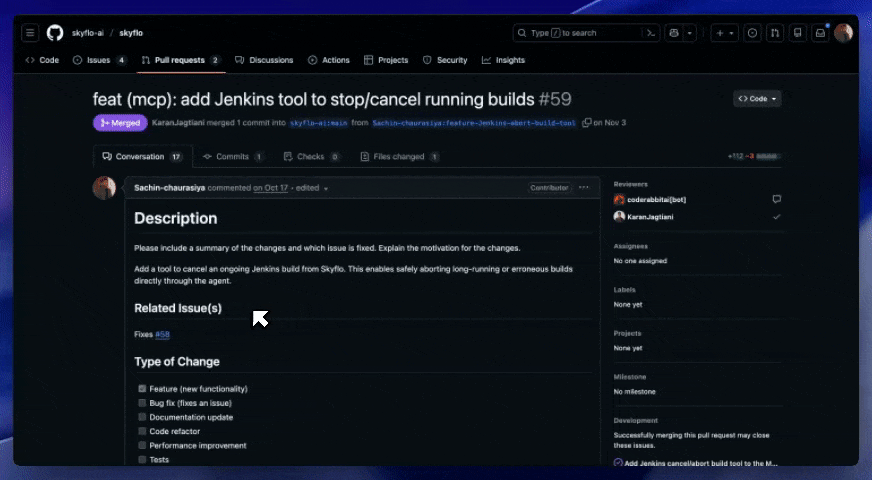Open the notifications inbox icon

pyautogui.click(x=820, y=33)
